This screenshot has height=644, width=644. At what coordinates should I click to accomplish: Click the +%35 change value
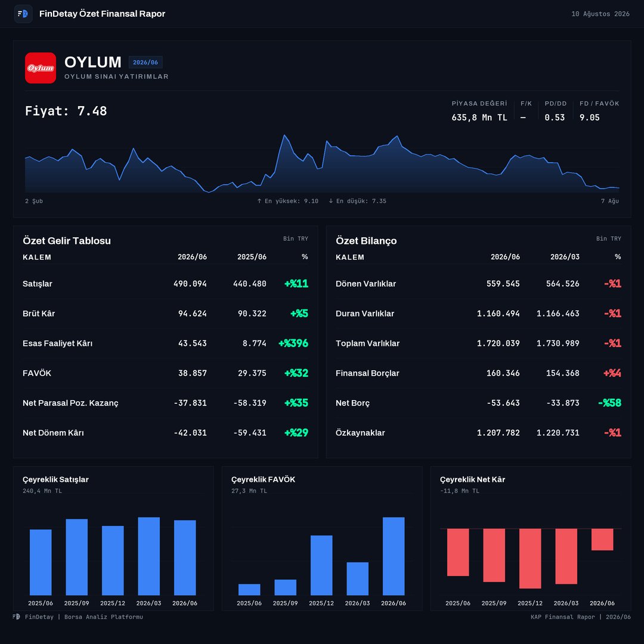point(296,402)
